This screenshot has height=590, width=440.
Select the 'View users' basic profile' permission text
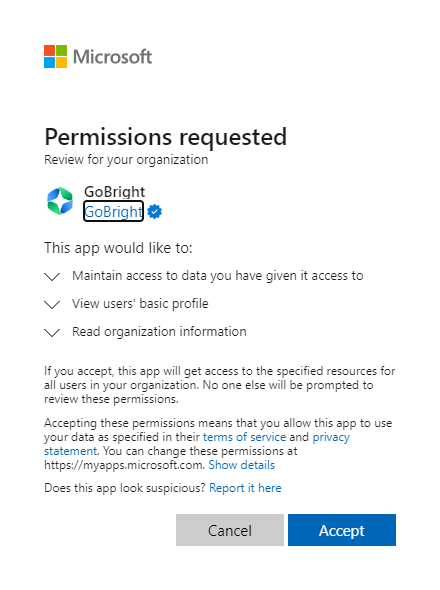pyautogui.click(x=140, y=304)
